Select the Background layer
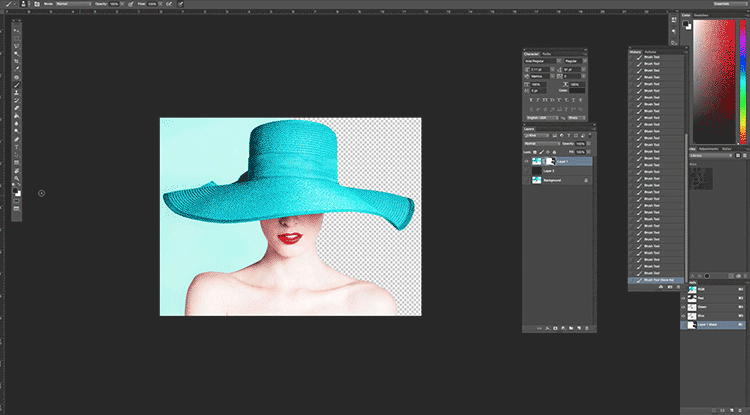750x415 pixels. point(552,180)
